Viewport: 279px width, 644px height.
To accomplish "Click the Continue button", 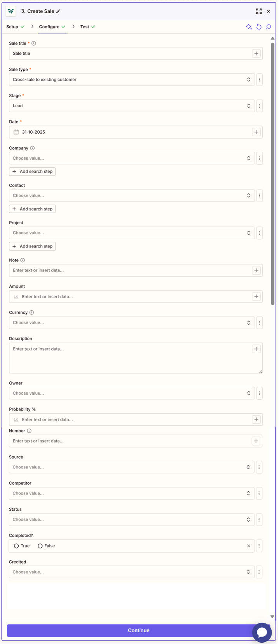I will 138,630.
